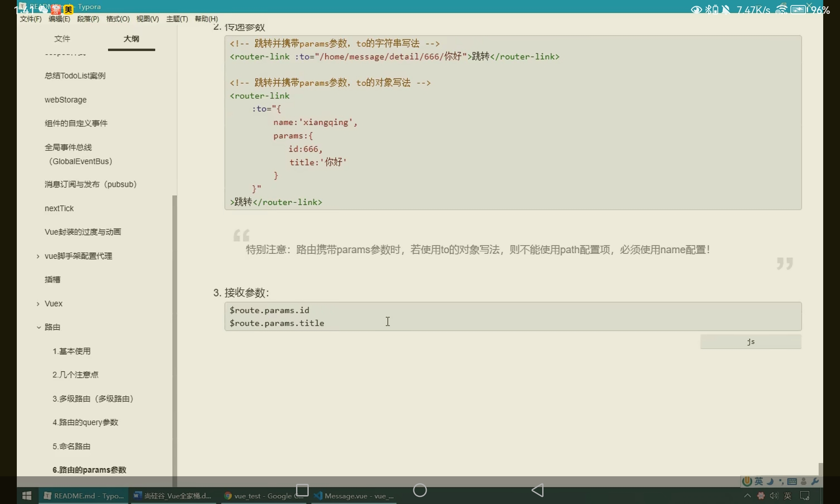The width and height of the screenshot is (840, 504).
Task: Jump to 4.路由的query参数 in outline
Action: coord(85,422)
